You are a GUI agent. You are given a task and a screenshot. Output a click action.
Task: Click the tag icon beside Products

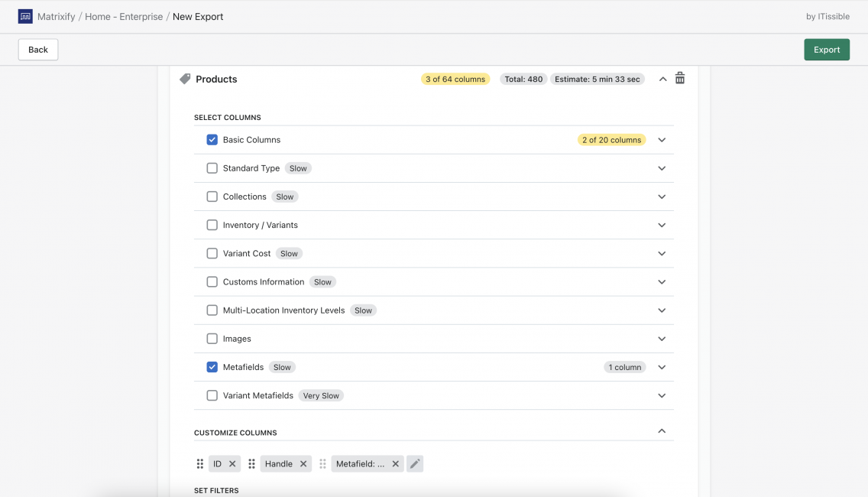click(184, 78)
